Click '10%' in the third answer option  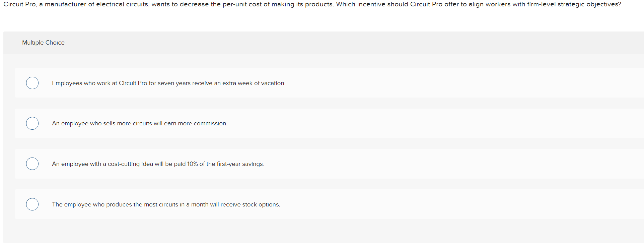(192, 164)
